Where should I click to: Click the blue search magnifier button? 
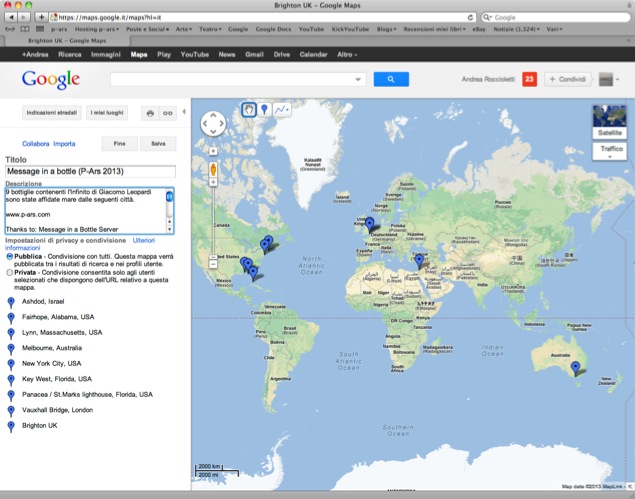tap(391, 79)
